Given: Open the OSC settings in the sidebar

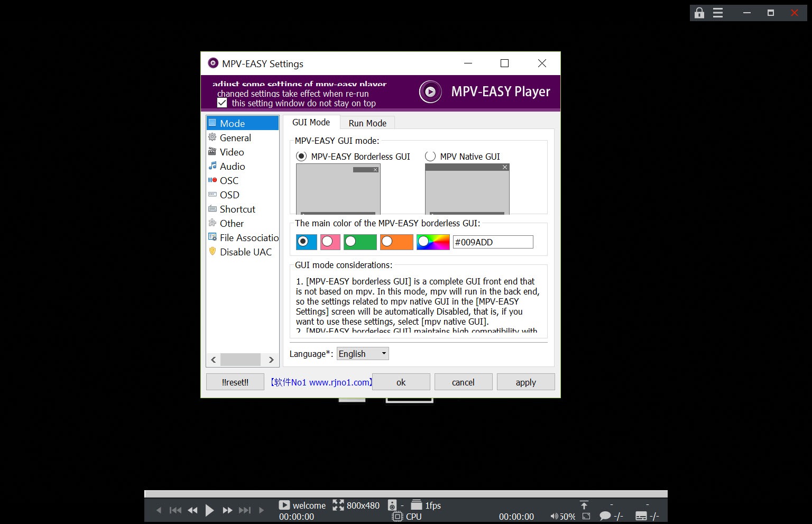Looking at the screenshot, I should (x=229, y=180).
